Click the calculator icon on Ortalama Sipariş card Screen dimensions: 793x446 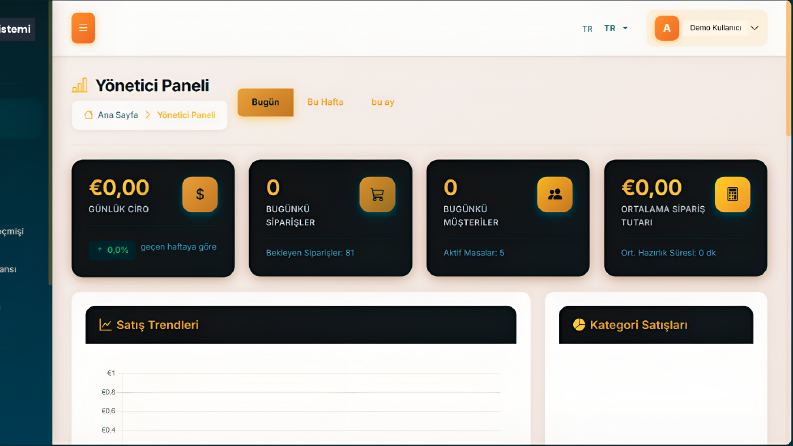click(732, 194)
